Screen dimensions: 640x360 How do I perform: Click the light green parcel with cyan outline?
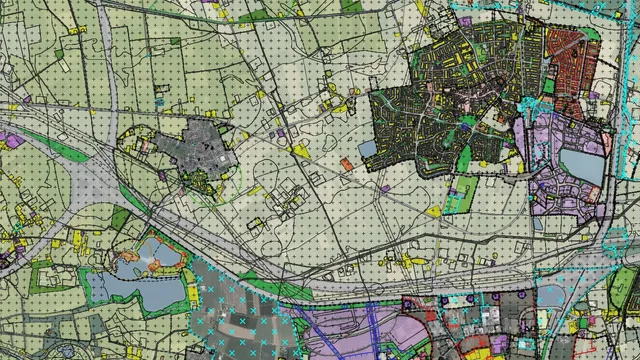pos(461,194)
